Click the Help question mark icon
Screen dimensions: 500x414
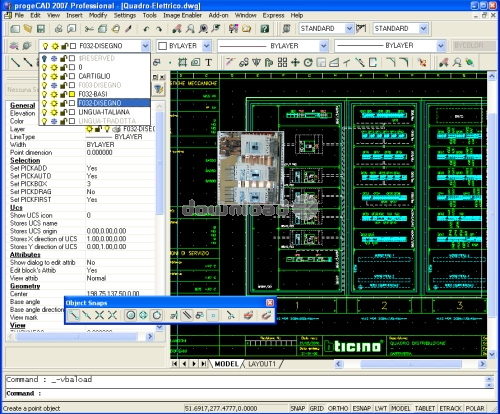(265, 29)
